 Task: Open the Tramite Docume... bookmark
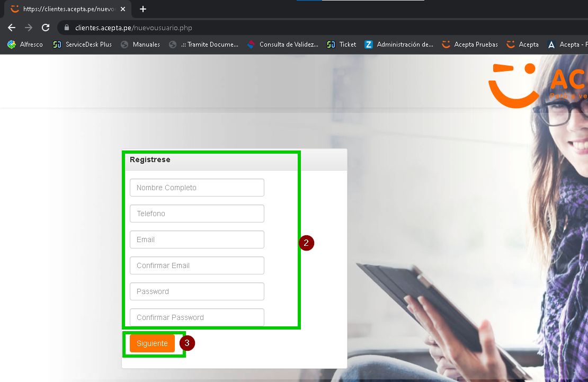click(203, 45)
